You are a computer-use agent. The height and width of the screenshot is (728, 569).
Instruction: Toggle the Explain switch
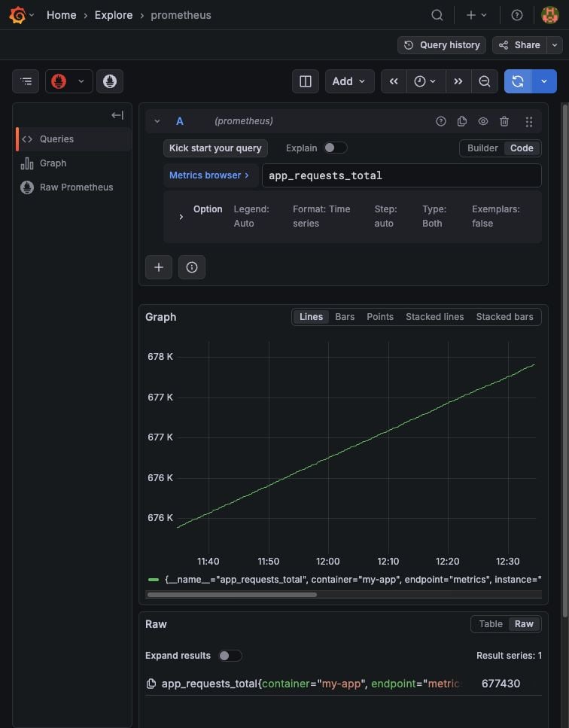335,148
